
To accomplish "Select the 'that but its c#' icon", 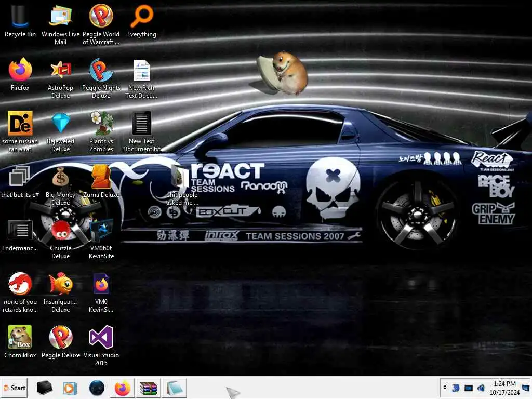I will coord(20,181).
